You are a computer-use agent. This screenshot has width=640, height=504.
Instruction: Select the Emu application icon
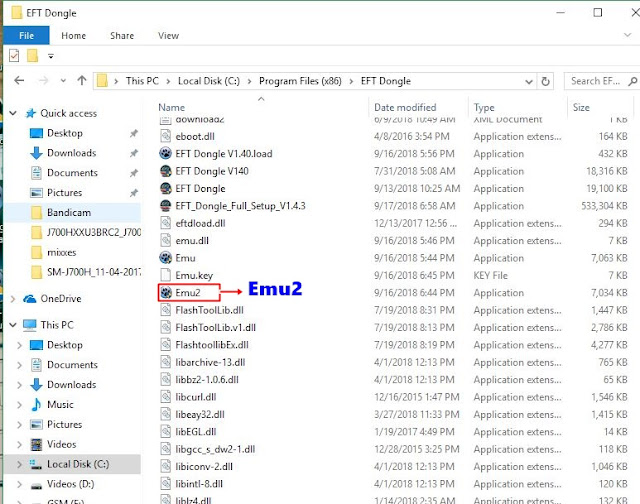(165, 258)
